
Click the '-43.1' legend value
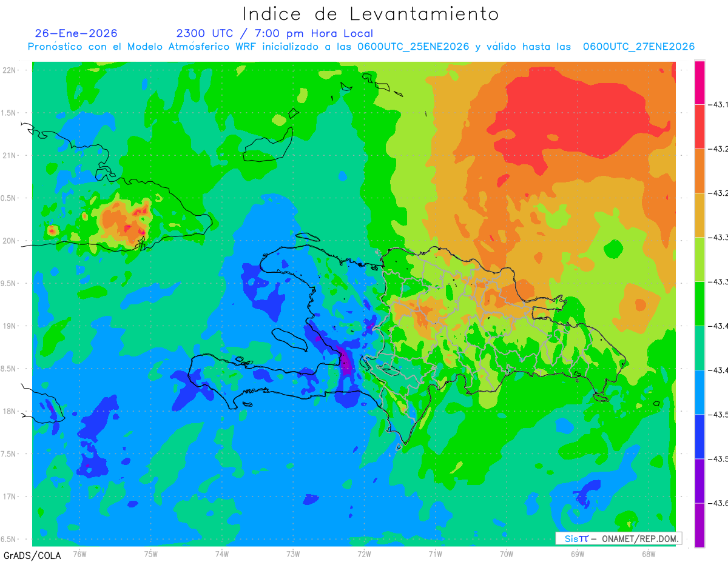pyautogui.click(x=718, y=105)
